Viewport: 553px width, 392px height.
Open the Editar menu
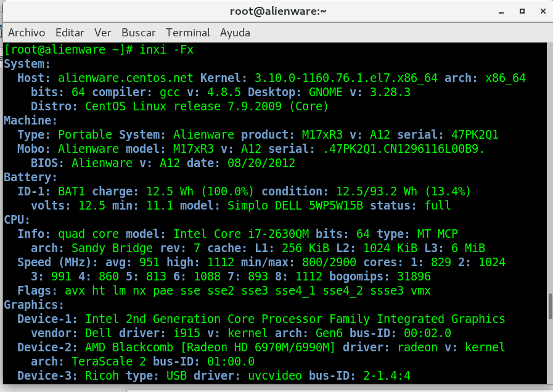70,33
